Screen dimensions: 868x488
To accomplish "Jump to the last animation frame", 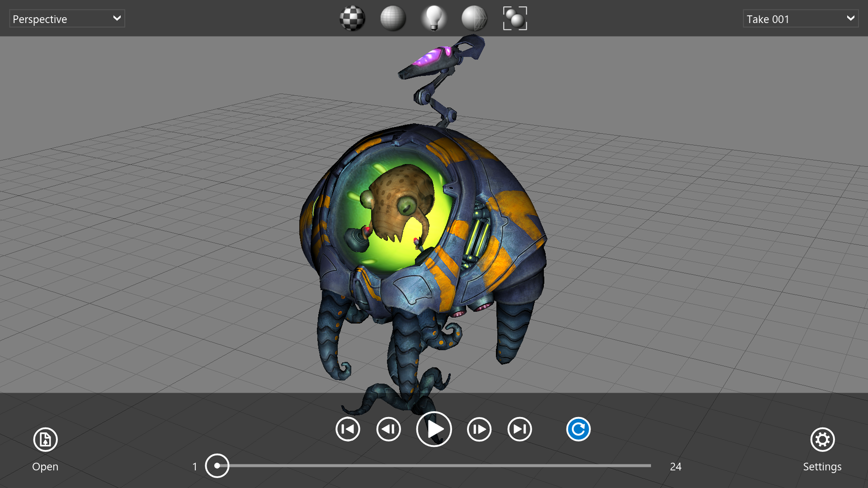I will point(519,429).
